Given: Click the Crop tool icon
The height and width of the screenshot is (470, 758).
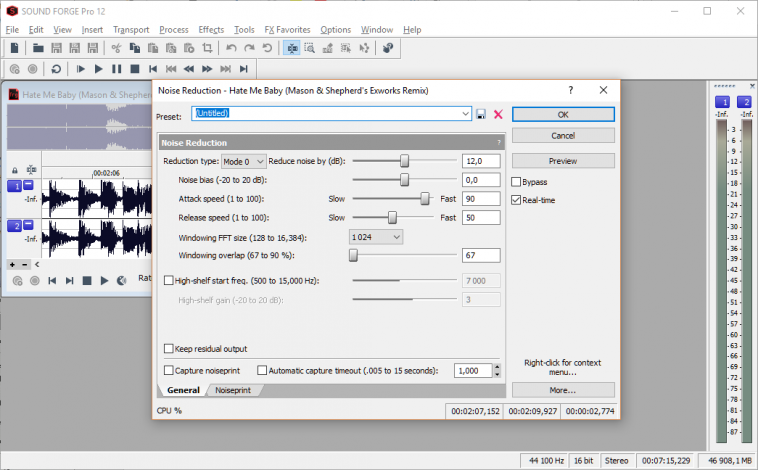Looking at the screenshot, I should [x=207, y=47].
